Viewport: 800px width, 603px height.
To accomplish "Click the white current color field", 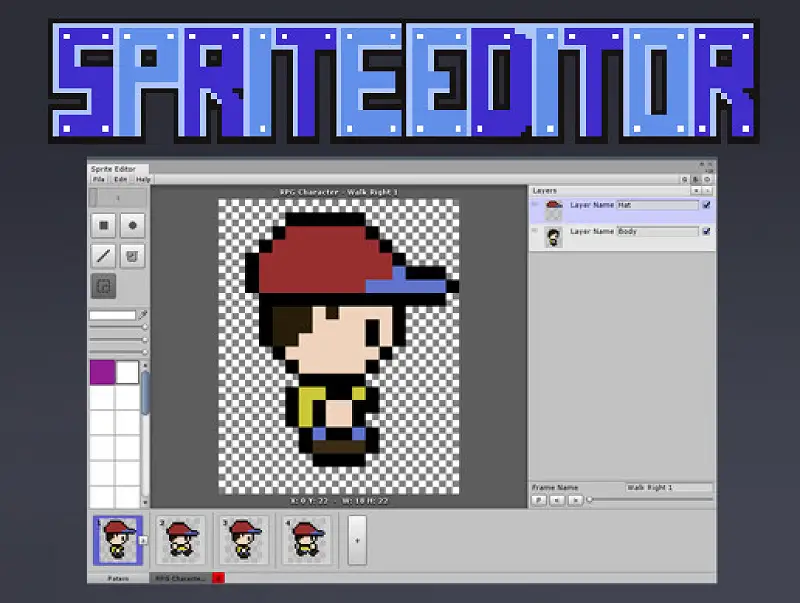I will (113, 315).
